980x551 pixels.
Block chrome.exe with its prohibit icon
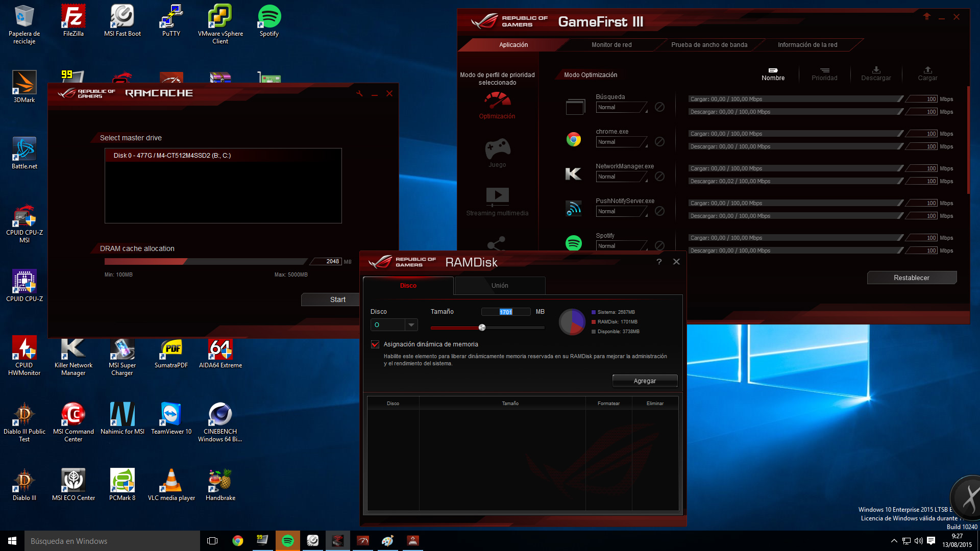[x=659, y=142]
